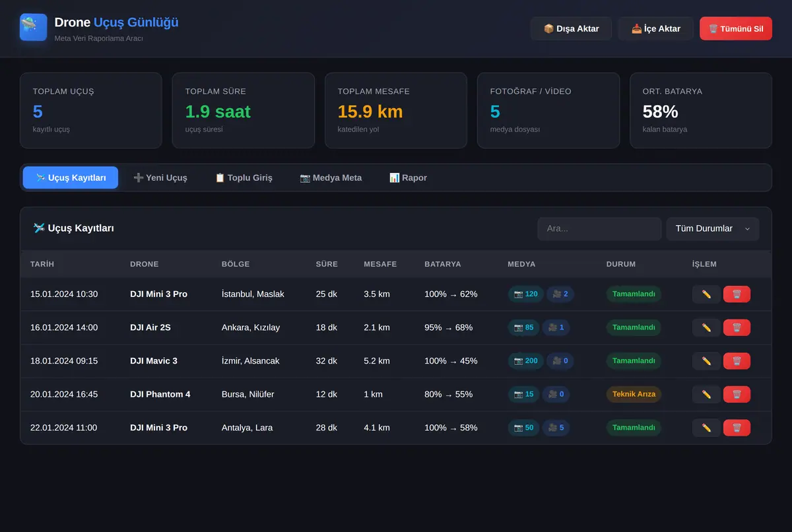This screenshot has width=792, height=532.
Task: Delete the 15.01.2024 DJI Mini 3 Pro flight
Action: click(x=737, y=294)
